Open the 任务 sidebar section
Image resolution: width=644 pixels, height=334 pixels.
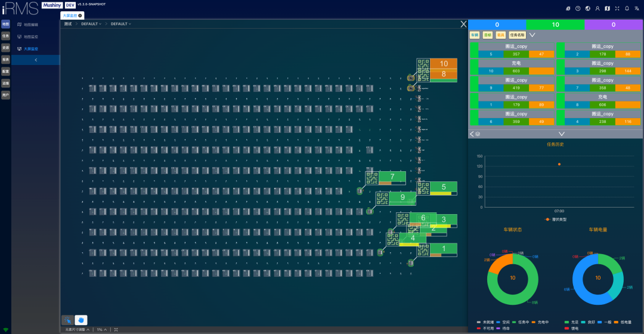click(5, 36)
